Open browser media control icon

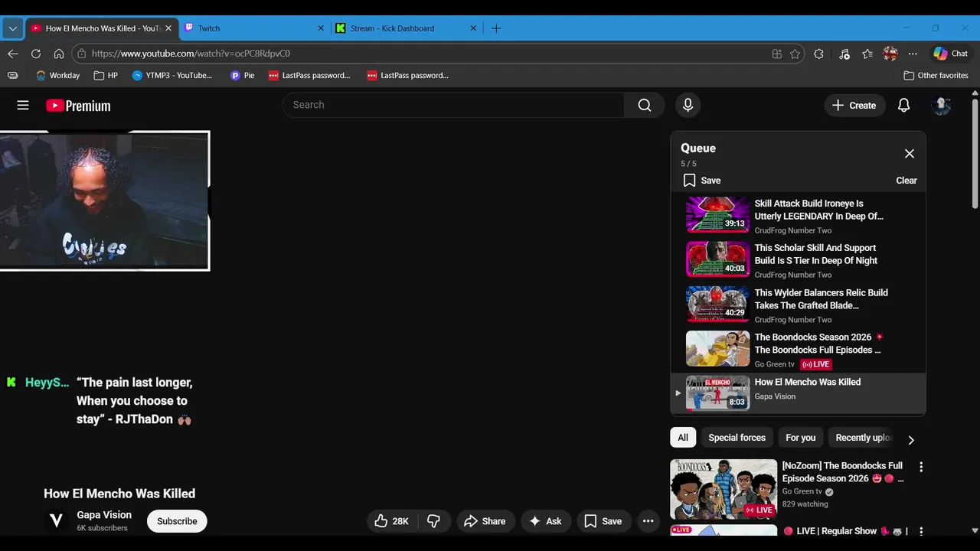click(844, 54)
